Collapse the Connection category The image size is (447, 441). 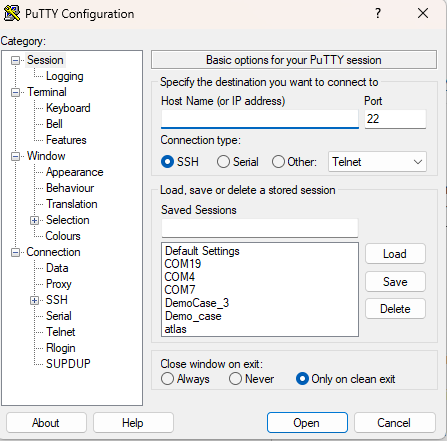[15, 252]
